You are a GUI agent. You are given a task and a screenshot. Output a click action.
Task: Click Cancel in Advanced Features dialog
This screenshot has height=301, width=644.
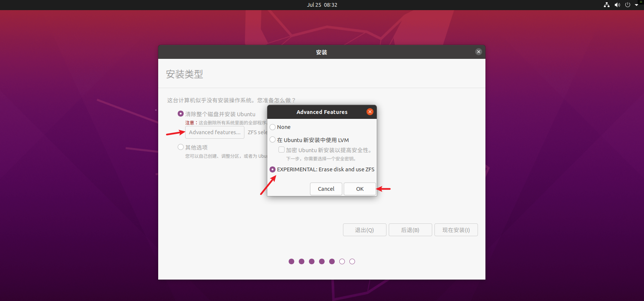[x=326, y=189]
